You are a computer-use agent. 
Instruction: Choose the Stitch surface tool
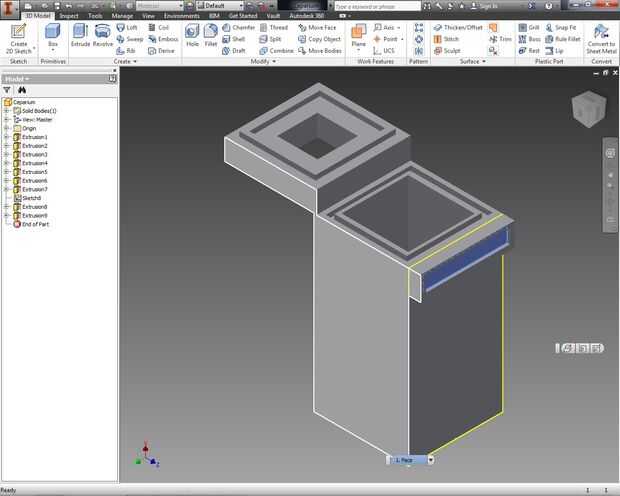click(x=446, y=39)
